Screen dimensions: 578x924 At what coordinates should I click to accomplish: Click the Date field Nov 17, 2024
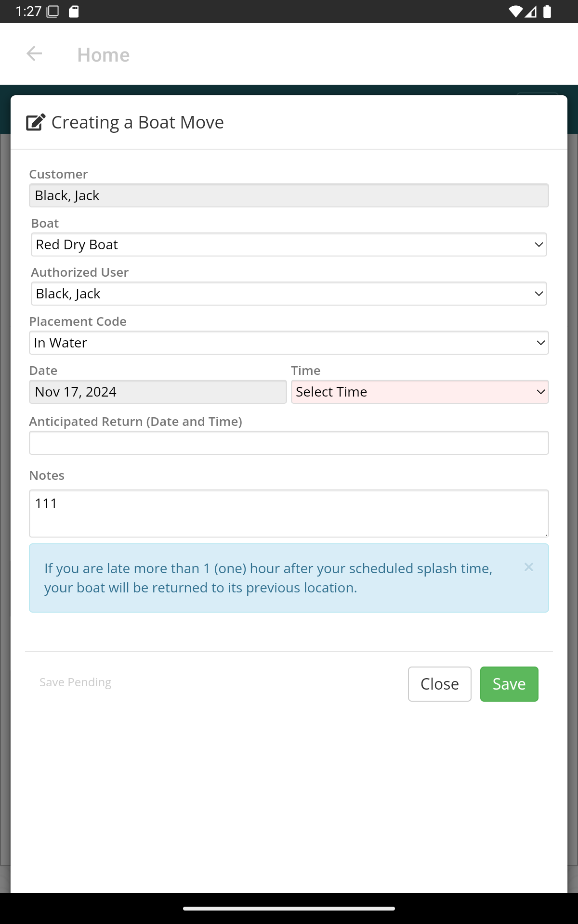click(158, 392)
